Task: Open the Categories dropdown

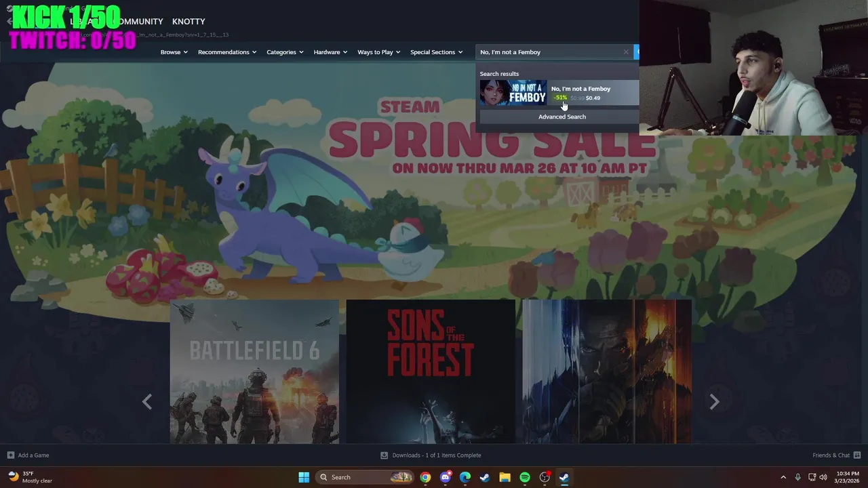Action: pyautogui.click(x=285, y=52)
